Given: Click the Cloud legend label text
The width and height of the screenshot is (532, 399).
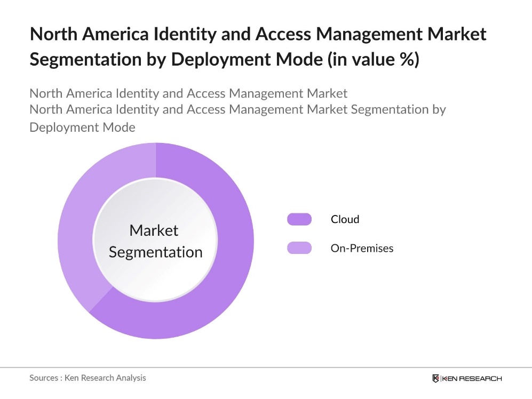Looking at the screenshot, I should point(345,219).
